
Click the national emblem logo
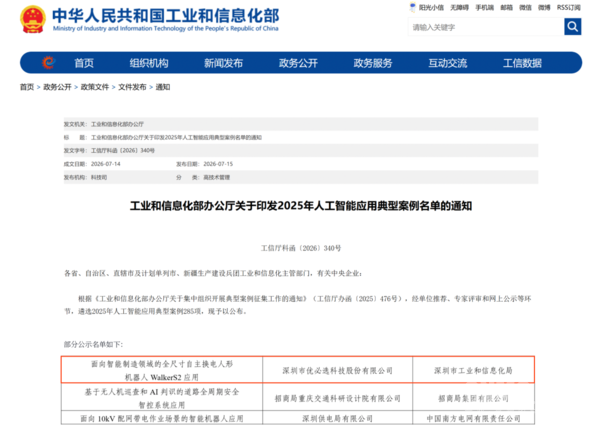[33, 19]
